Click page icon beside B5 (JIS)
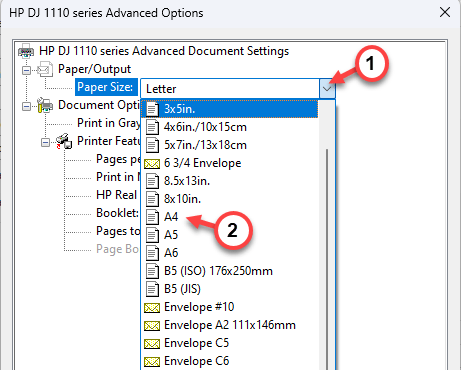Image resolution: width=461 pixels, height=370 pixels. [152, 289]
